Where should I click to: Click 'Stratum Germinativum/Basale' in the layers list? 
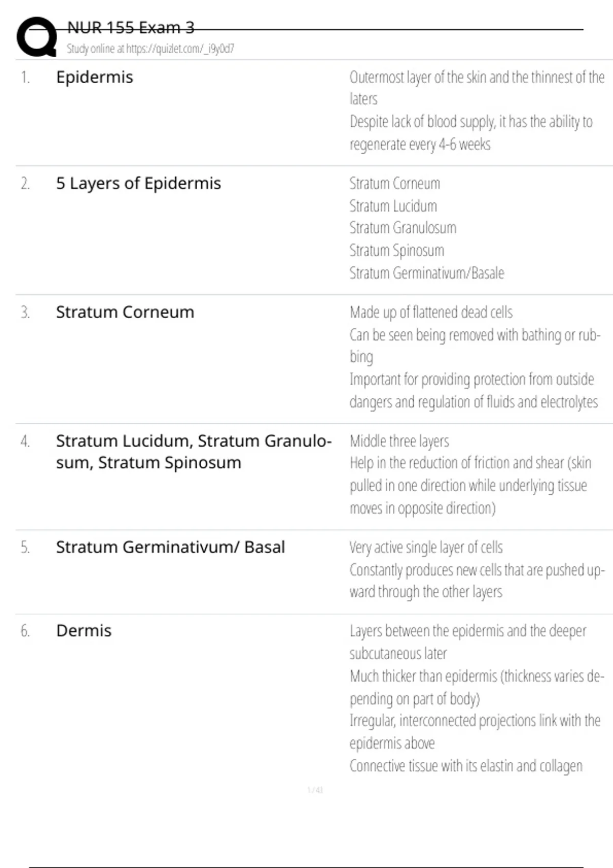tap(427, 273)
